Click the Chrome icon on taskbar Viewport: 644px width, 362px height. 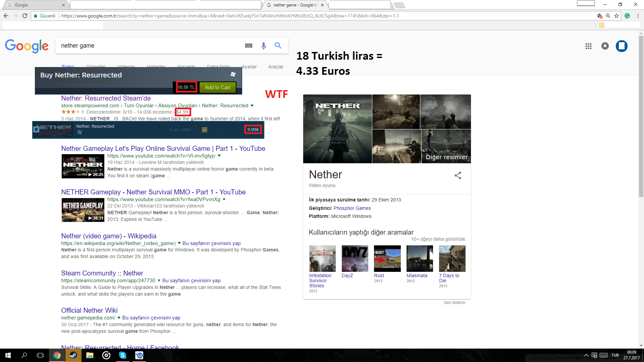pos(57,355)
